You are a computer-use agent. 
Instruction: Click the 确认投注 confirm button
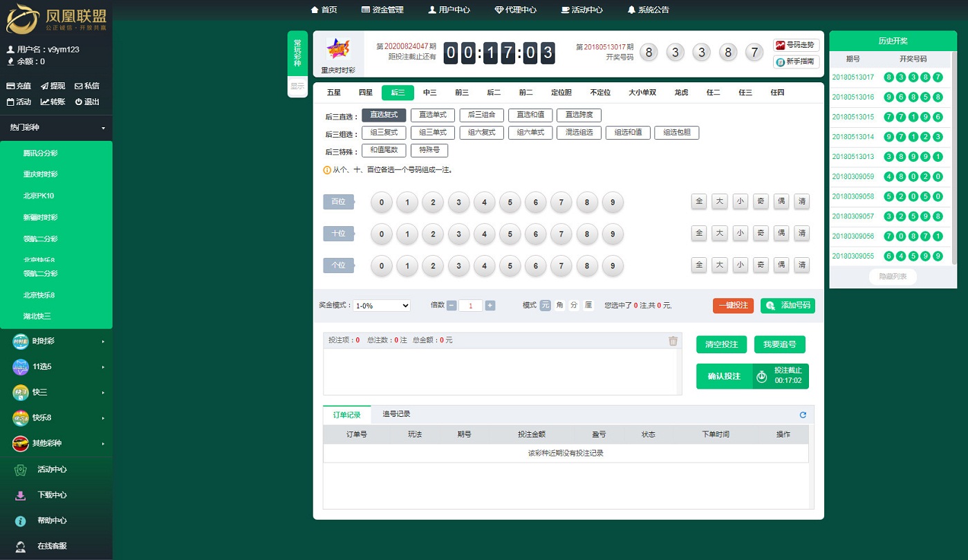click(724, 377)
